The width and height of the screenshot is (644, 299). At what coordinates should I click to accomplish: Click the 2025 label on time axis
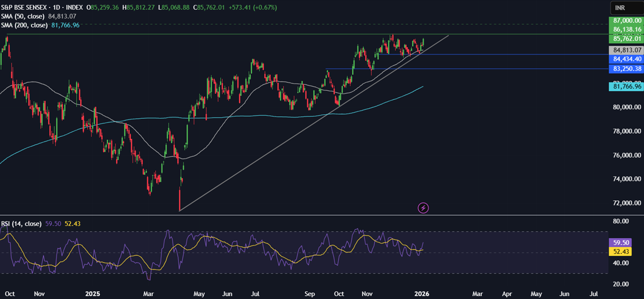(92, 293)
